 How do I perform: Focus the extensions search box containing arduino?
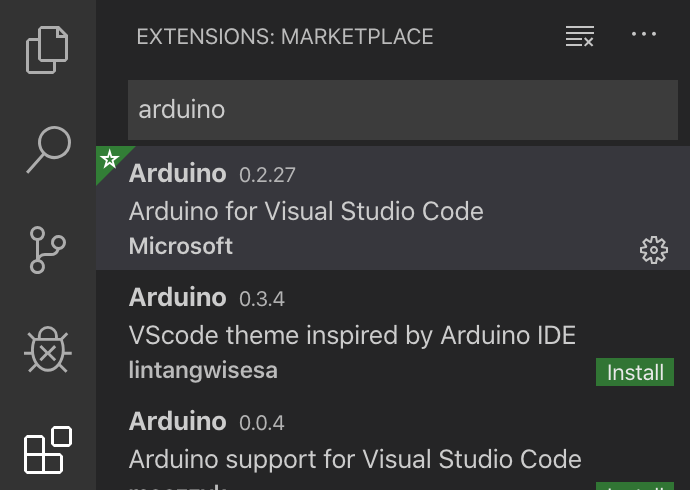403,110
